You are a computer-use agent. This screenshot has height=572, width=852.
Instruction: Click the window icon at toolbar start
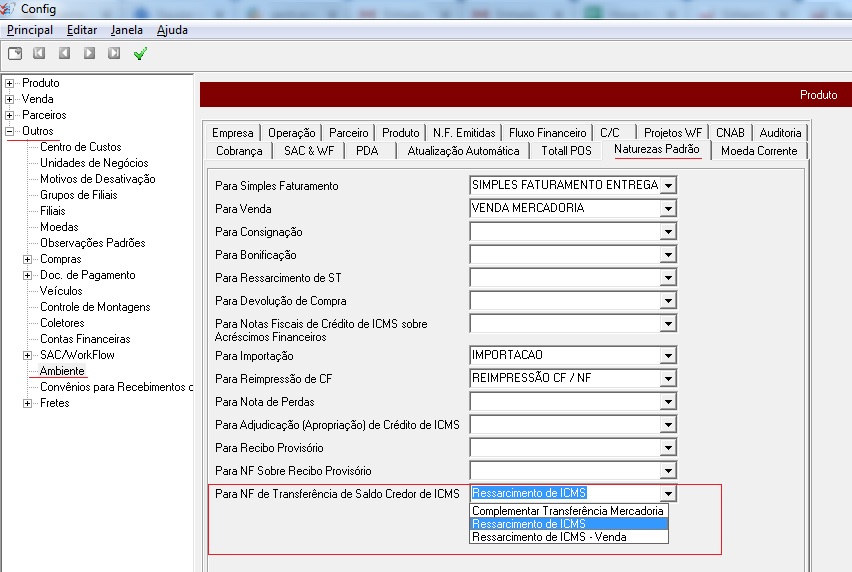(x=15, y=53)
